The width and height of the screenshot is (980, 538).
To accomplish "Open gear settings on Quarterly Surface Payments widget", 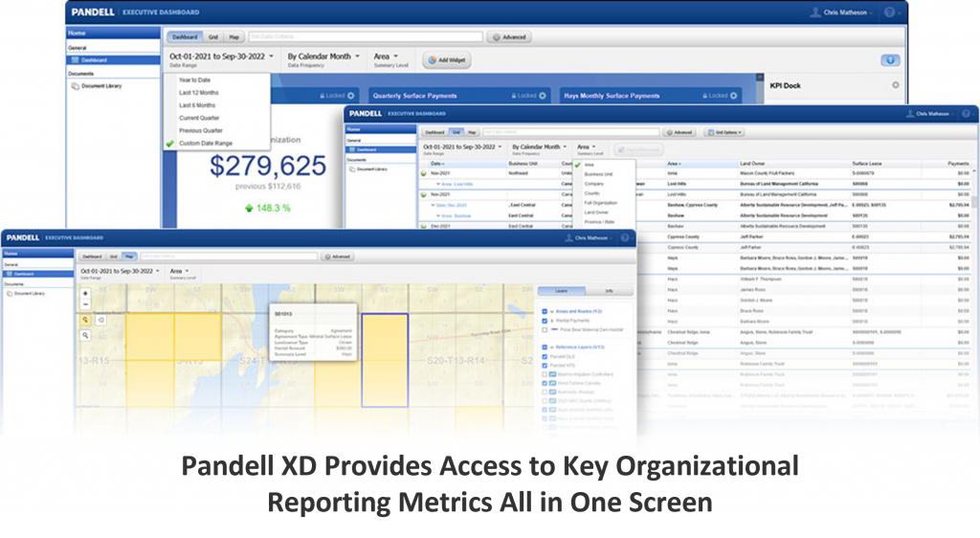I will click(x=543, y=96).
